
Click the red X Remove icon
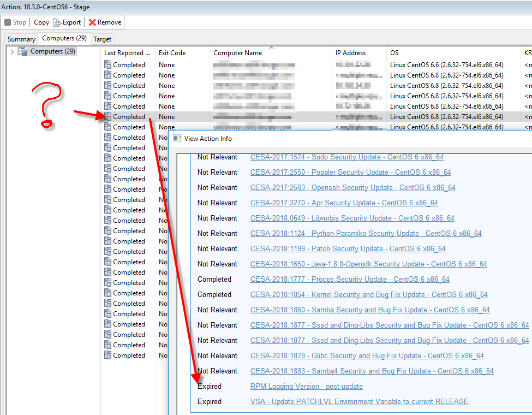92,22
